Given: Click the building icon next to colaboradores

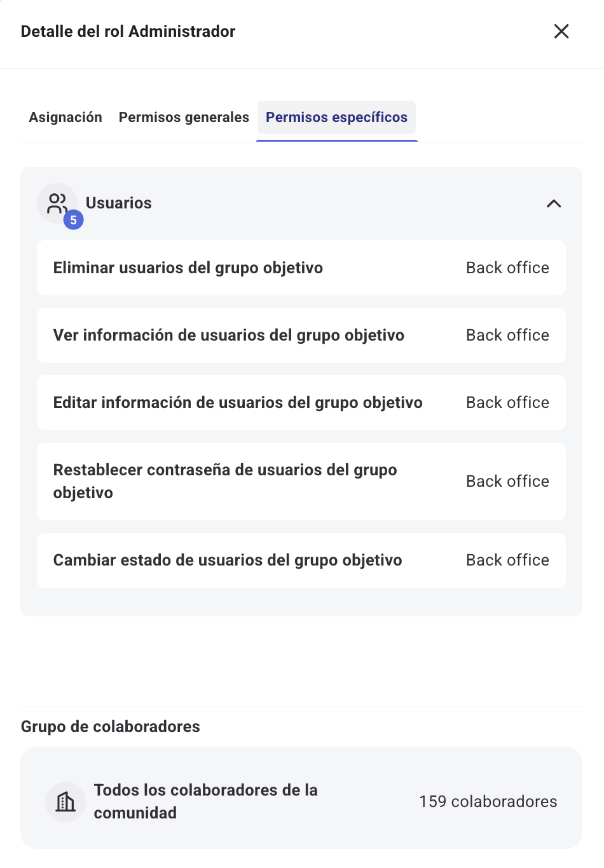Looking at the screenshot, I should 65,802.
